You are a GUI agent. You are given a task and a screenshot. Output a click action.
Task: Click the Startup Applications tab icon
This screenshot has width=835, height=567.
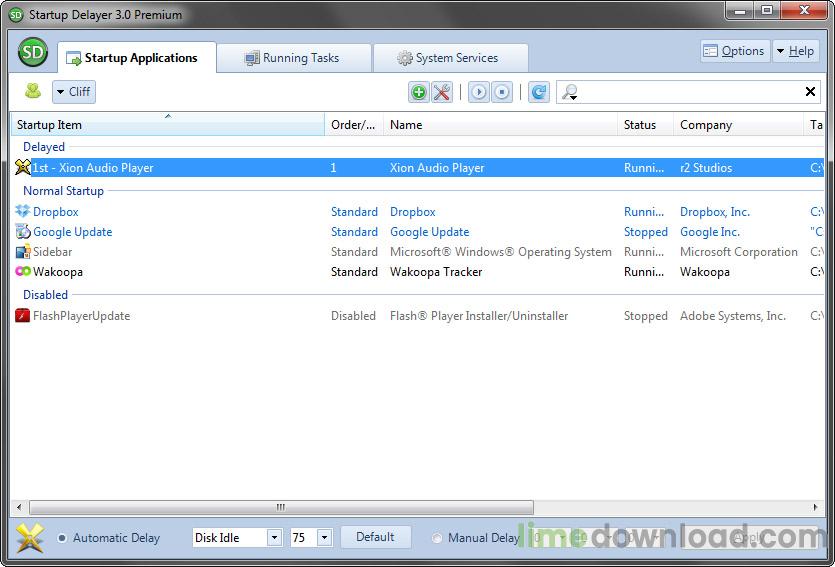(x=73, y=58)
